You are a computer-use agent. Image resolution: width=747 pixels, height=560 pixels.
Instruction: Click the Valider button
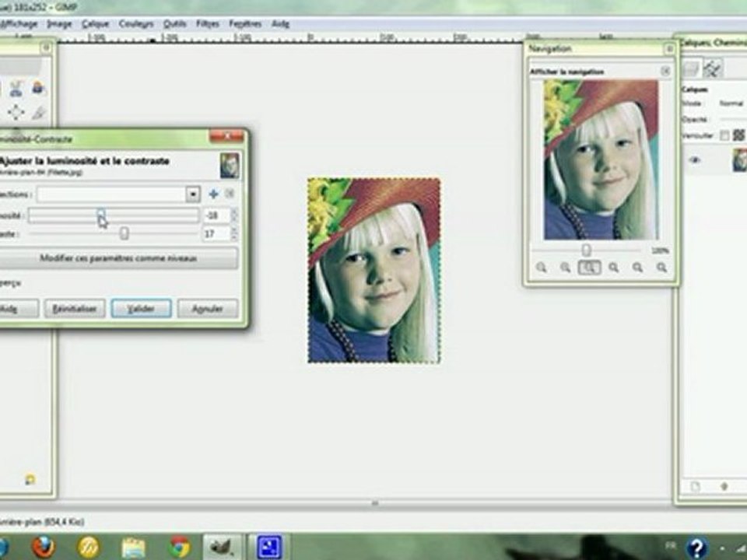tap(141, 309)
